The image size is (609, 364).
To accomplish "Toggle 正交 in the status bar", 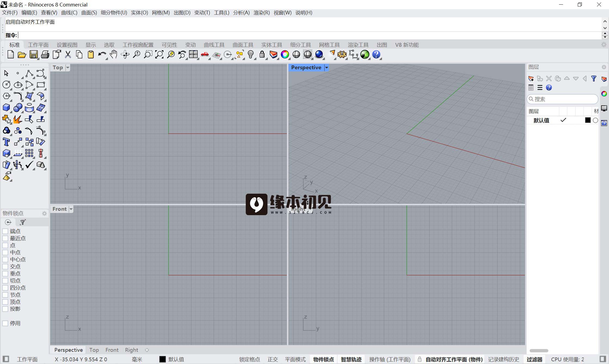I will (273, 359).
